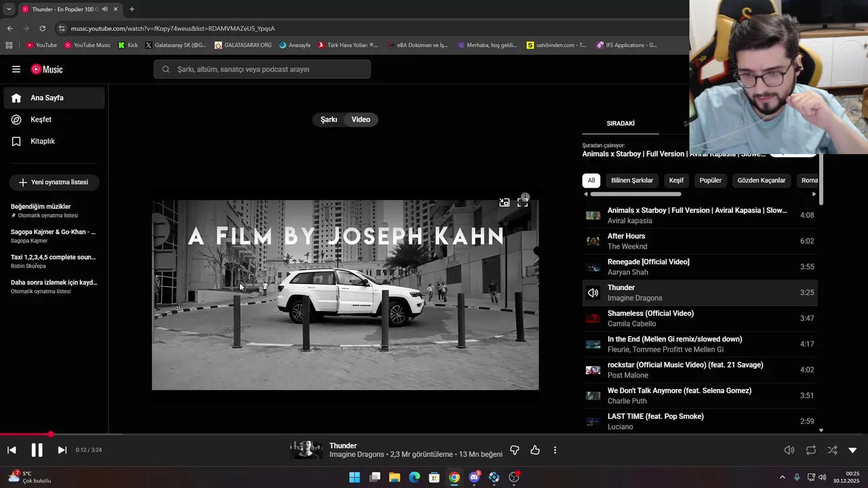Skip to previous track
The image size is (868, 488).
coord(12,450)
